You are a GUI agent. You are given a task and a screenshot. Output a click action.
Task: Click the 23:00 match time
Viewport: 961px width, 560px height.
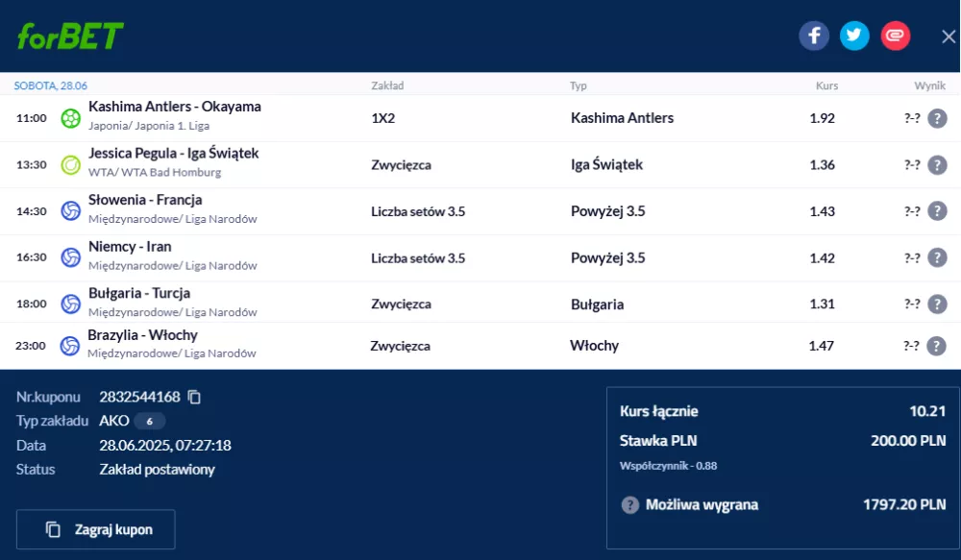(31, 346)
